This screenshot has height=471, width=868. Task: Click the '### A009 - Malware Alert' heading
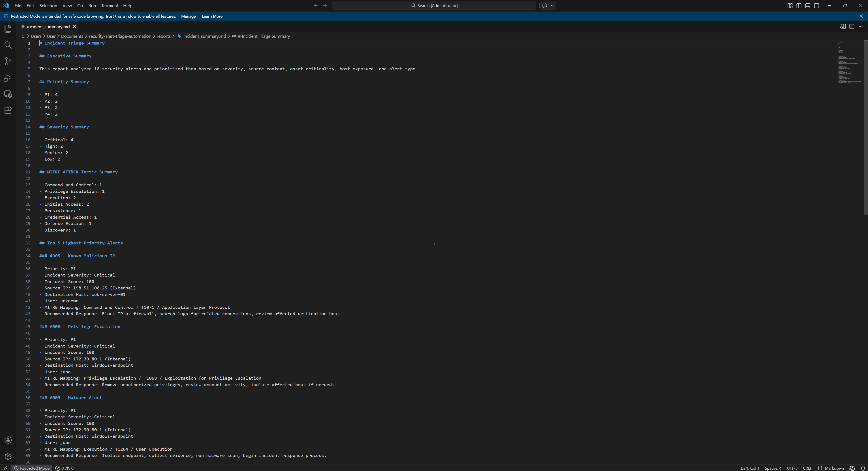(x=71, y=398)
